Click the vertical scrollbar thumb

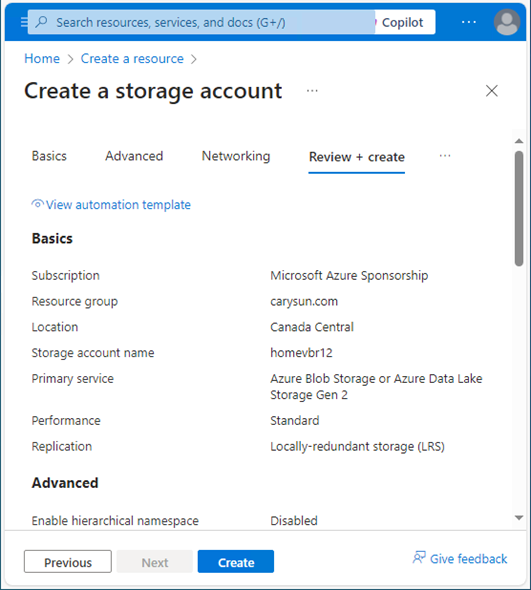[x=519, y=208]
